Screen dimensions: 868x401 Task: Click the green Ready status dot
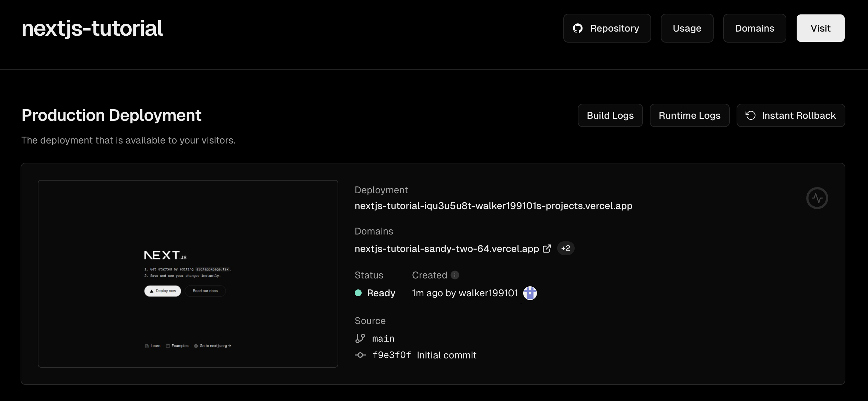(x=358, y=293)
